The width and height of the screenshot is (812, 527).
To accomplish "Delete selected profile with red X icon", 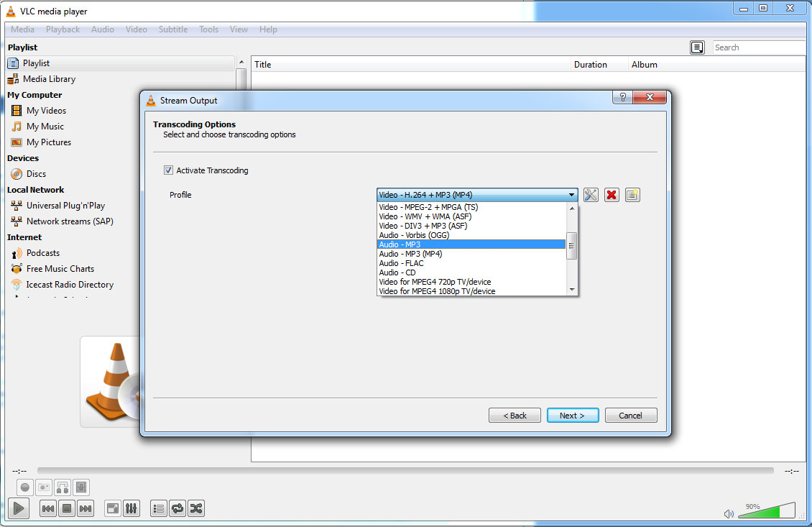I will coord(612,195).
